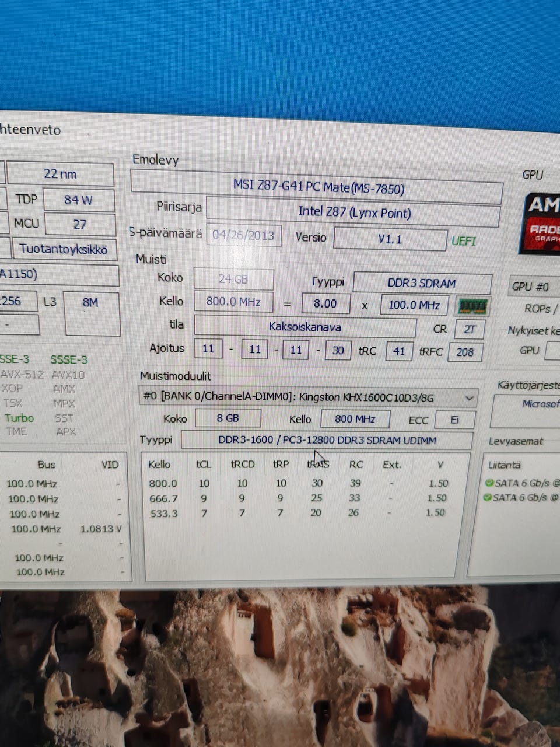The image size is (560, 747).
Task: Select the 666.7 row in timings table
Action: click(297, 498)
